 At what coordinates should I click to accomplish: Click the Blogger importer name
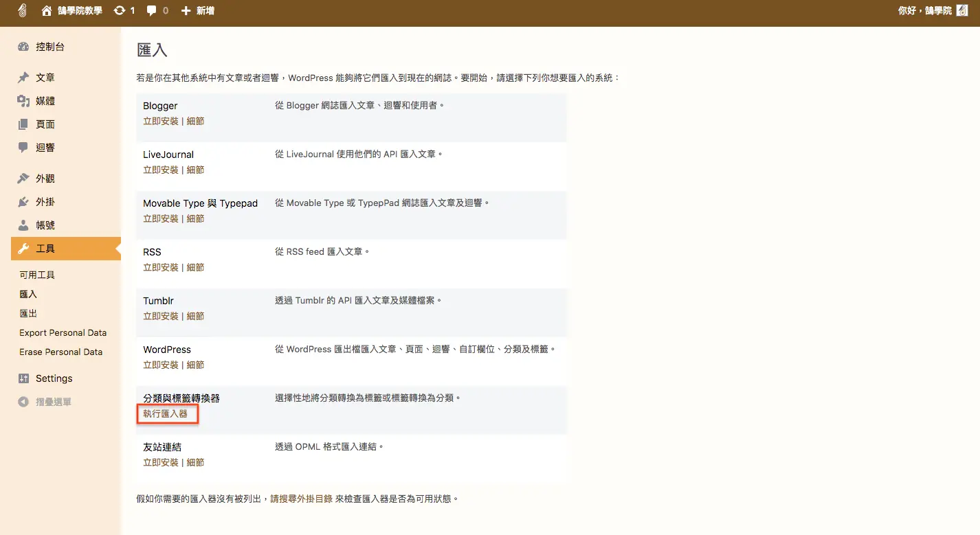point(160,106)
